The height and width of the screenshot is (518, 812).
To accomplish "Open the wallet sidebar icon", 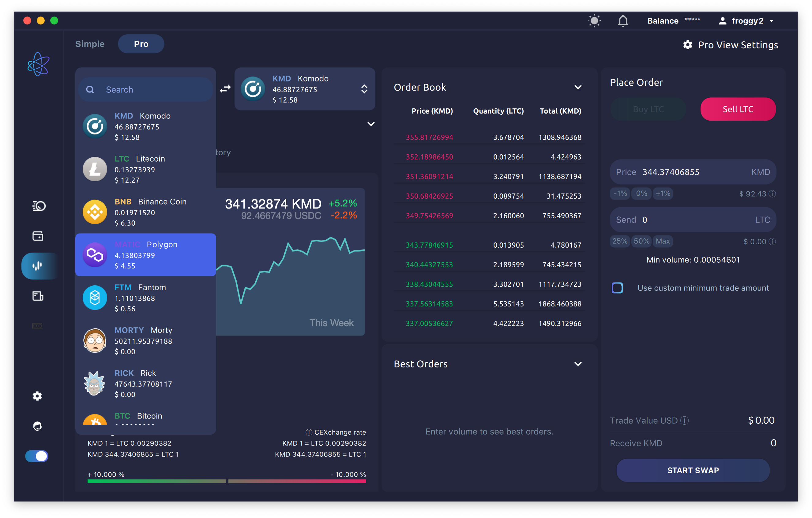I will coord(38,236).
